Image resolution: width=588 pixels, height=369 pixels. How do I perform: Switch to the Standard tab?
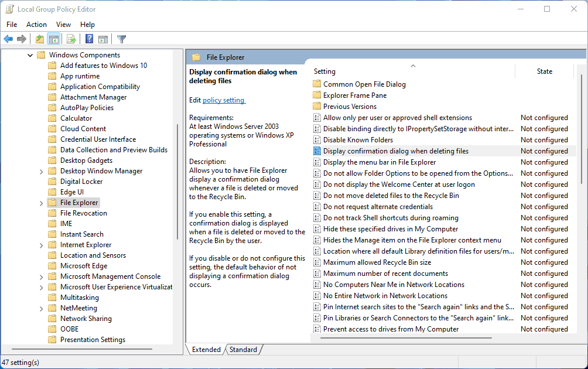tap(243, 350)
